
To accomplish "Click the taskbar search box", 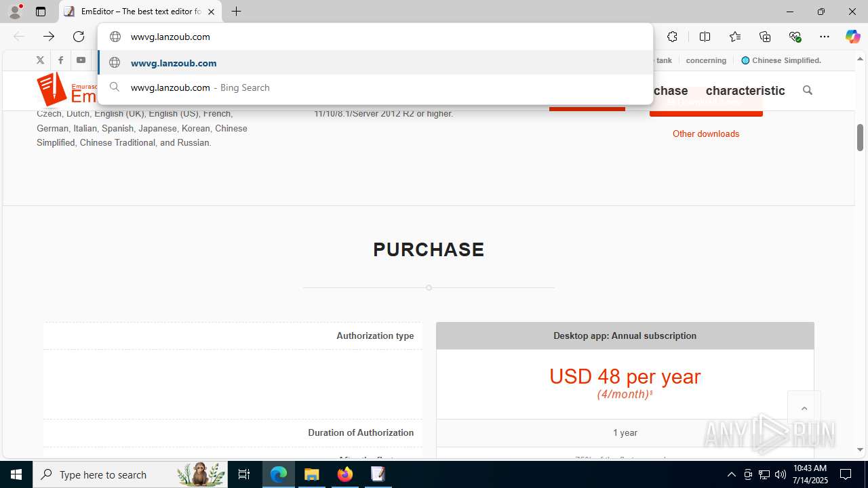I will coord(131,474).
